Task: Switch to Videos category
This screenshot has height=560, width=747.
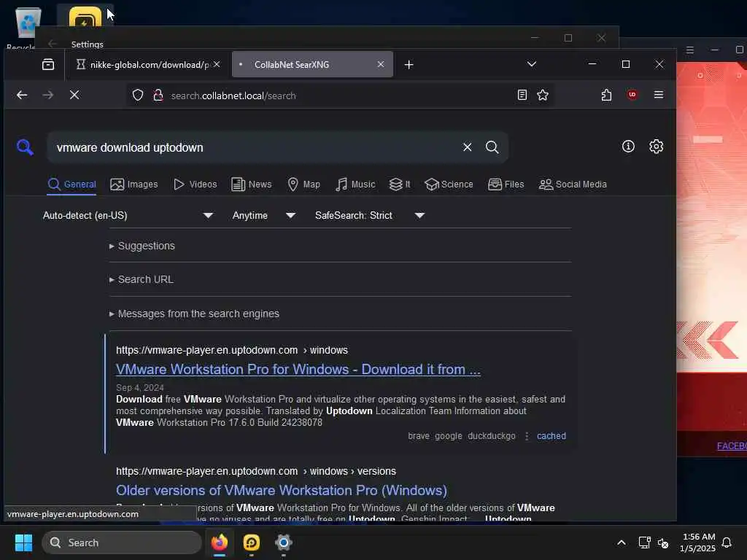Action: pos(196,184)
